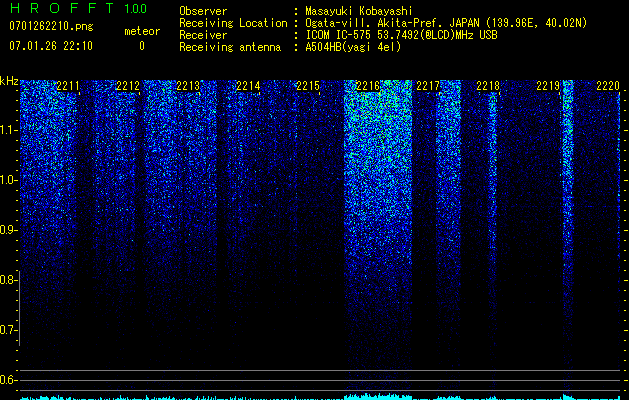Click the timestamp 07.01.26 22:10
629x400 pixels.
click(51, 46)
